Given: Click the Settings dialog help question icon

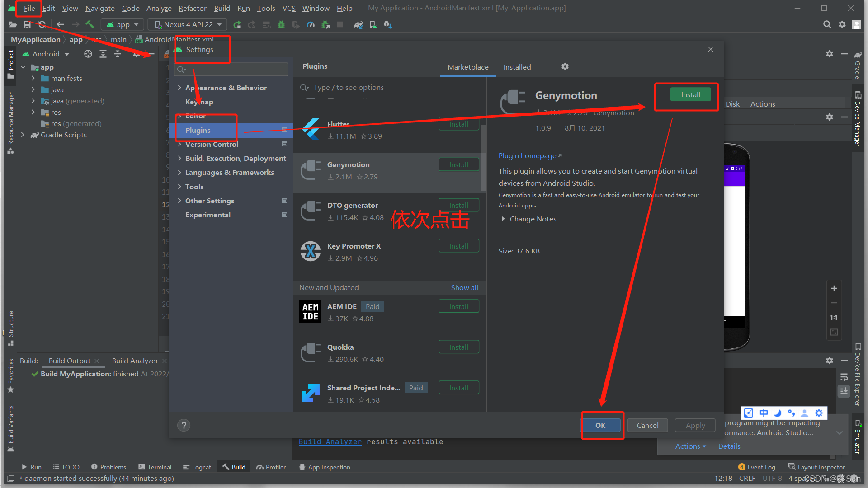Looking at the screenshot, I should pyautogui.click(x=184, y=425).
